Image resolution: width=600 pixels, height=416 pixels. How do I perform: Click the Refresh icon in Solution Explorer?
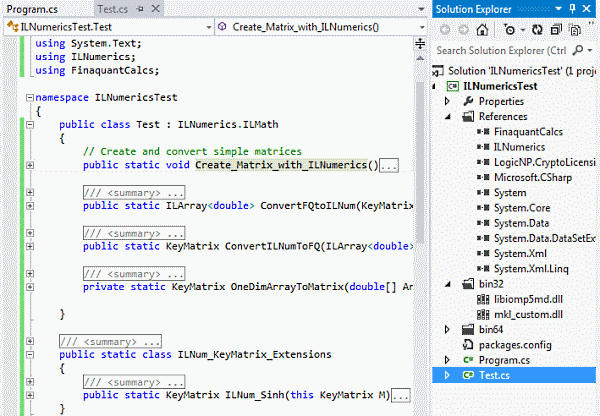tap(537, 29)
